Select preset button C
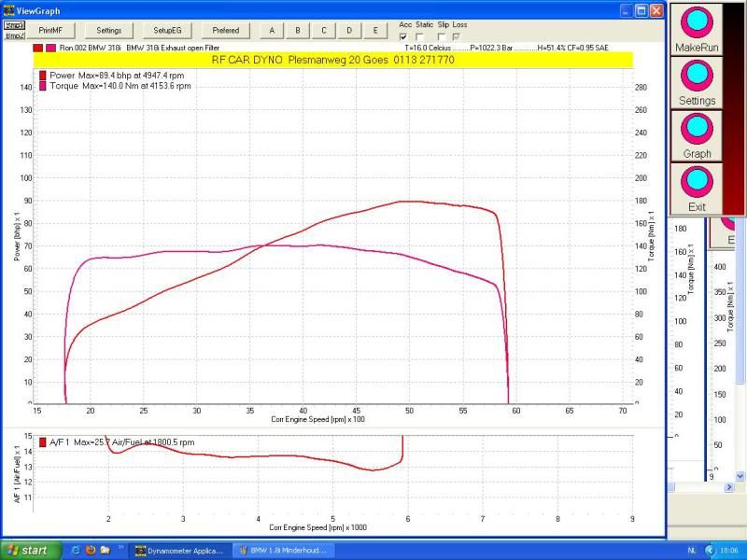The image size is (747, 560). 323,31
